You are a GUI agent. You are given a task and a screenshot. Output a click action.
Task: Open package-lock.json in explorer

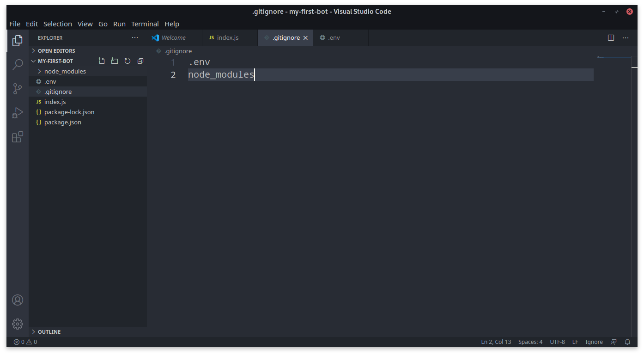point(88,112)
